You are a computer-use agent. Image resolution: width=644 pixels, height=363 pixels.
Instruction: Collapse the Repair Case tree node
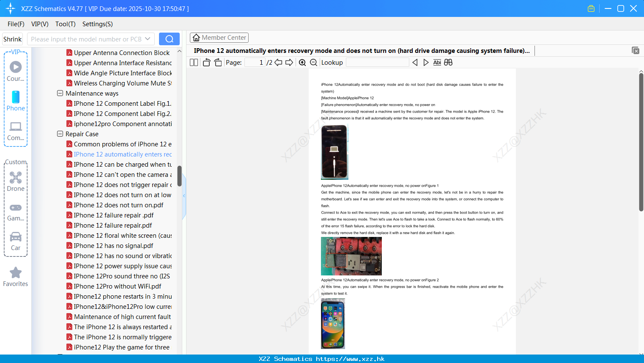point(60,134)
